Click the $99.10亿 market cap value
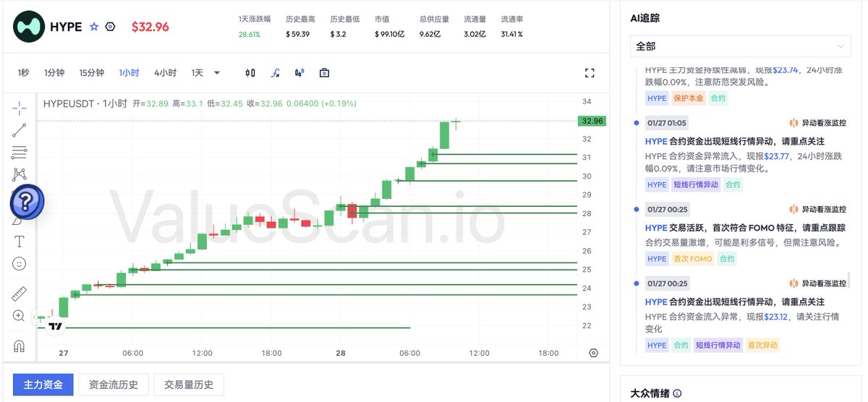868x402 pixels. (390, 34)
